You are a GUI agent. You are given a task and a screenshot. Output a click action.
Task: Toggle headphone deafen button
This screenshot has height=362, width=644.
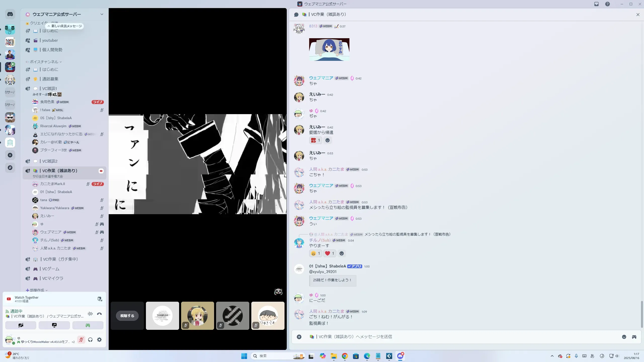90,340
